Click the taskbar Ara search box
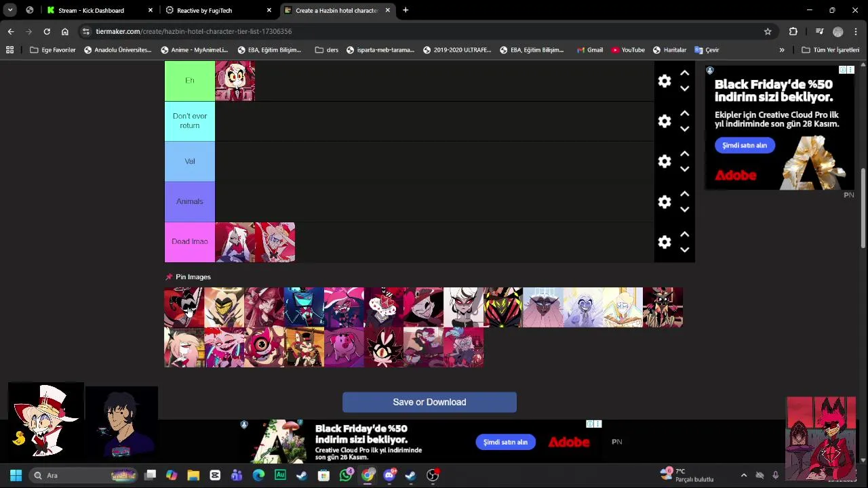 (84, 475)
